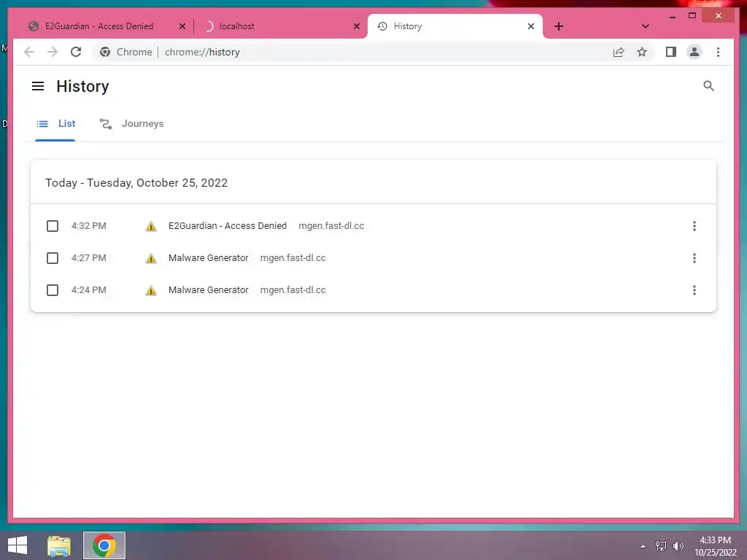Click the network tray icon
Viewport: 747px width, 560px height.
661,546
